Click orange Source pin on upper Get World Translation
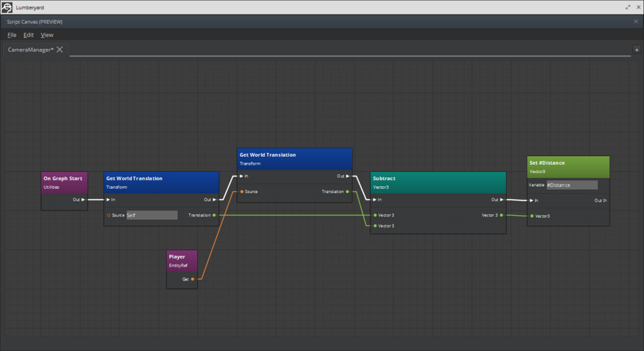 pos(242,191)
